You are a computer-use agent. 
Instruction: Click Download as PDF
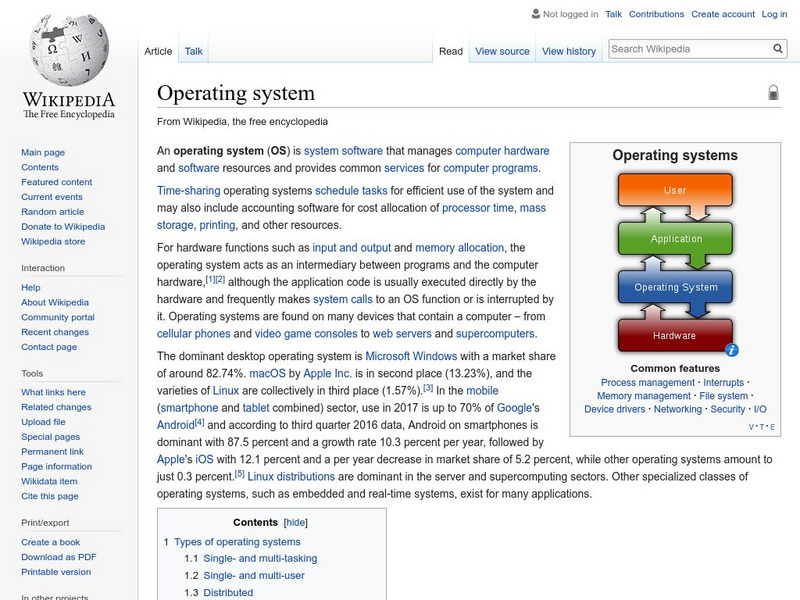(59, 557)
